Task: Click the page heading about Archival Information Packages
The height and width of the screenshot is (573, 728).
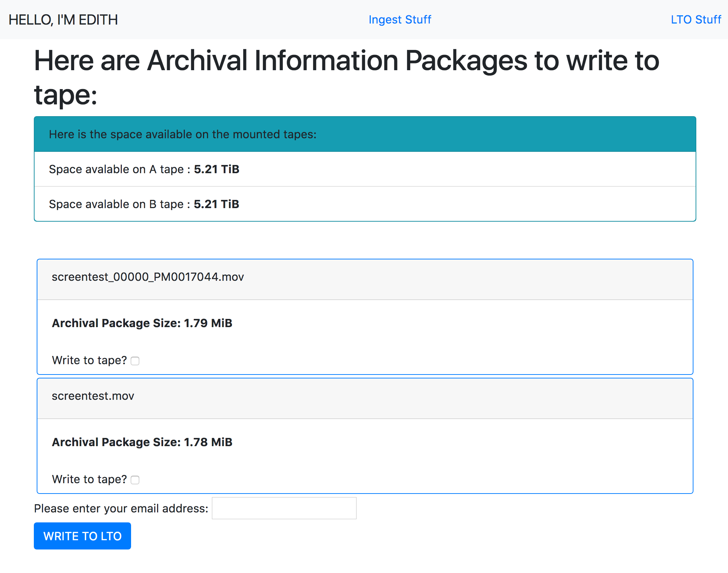Action: coord(346,77)
